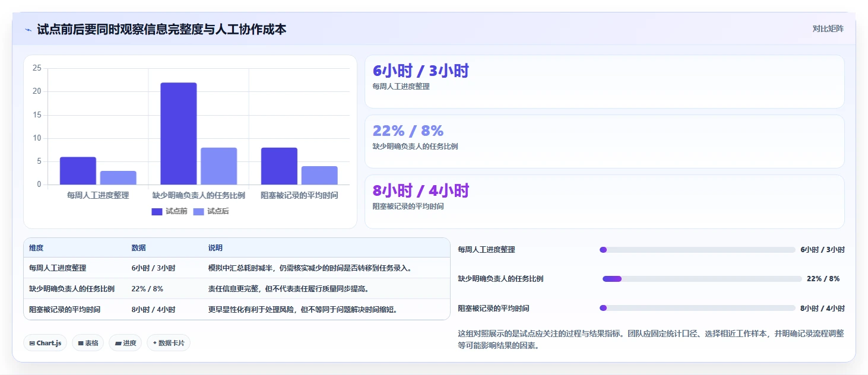Click the table's 6小时 / 3小时 data cell
Image resolution: width=868 pixels, height=375 pixels.
(x=153, y=268)
